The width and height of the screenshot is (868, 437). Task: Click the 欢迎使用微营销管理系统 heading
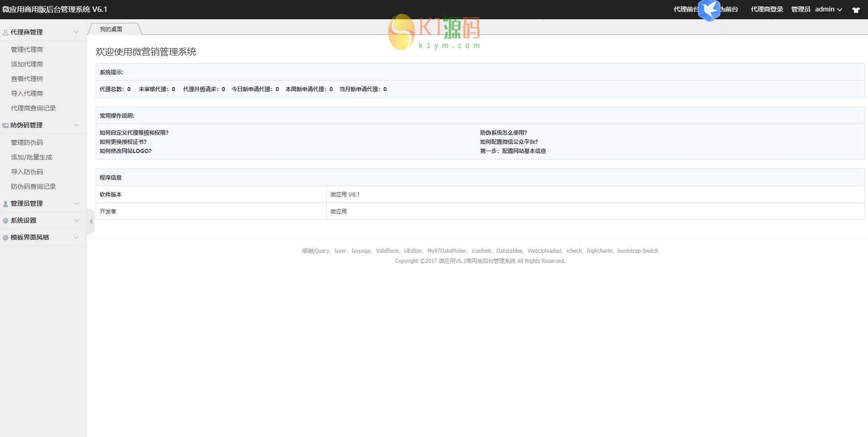click(146, 52)
